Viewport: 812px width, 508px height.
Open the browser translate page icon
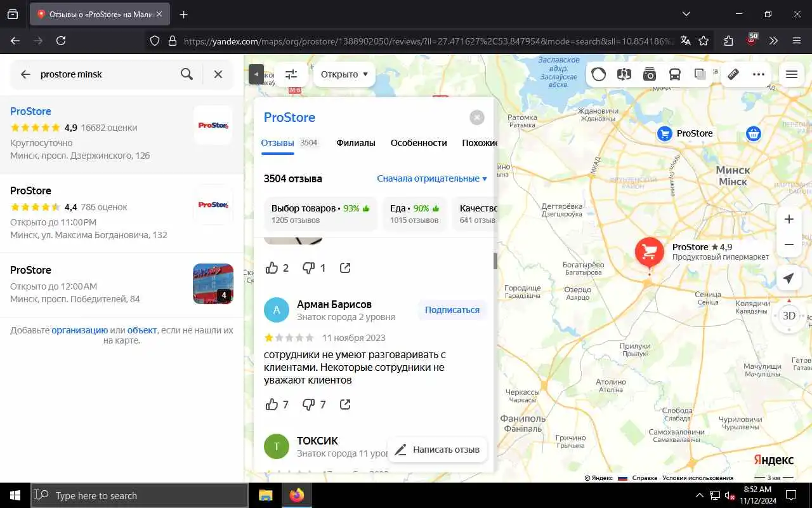pyautogui.click(x=685, y=41)
